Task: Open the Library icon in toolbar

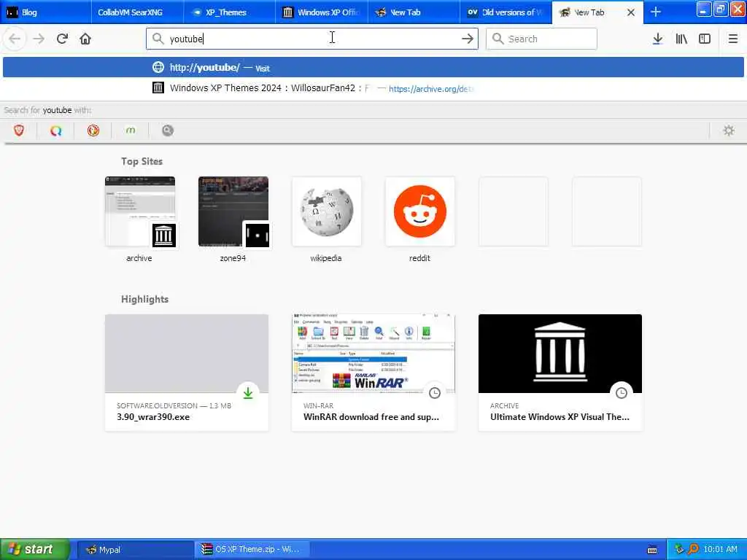Action: pyautogui.click(x=681, y=39)
